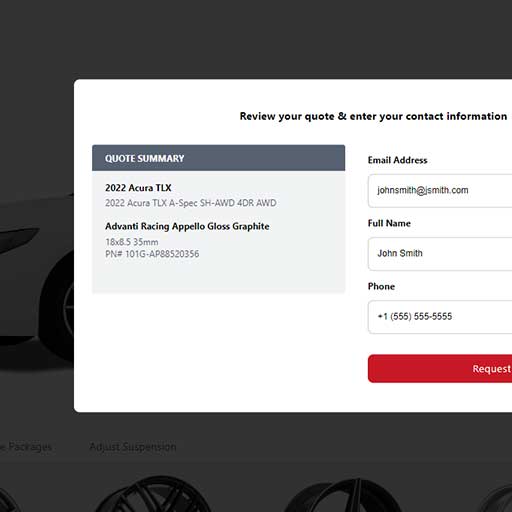The height and width of the screenshot is (512, 512).
Task: Click the Email Address input field
Action: pos(440,191)
